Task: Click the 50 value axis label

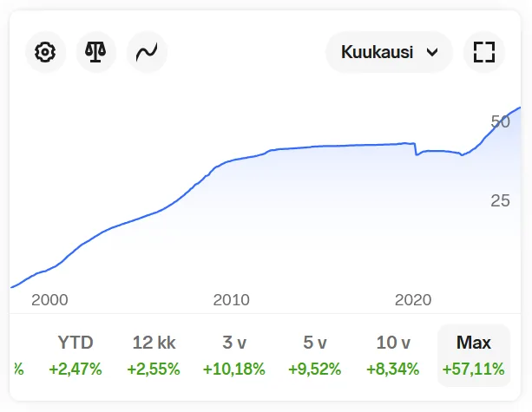Action: click(x=500, y=121)
